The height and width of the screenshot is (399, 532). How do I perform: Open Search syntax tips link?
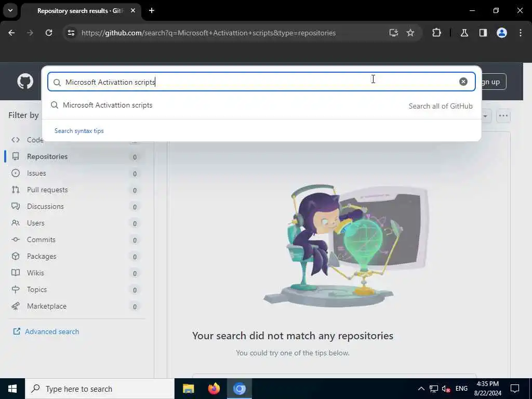click(79, 131)
